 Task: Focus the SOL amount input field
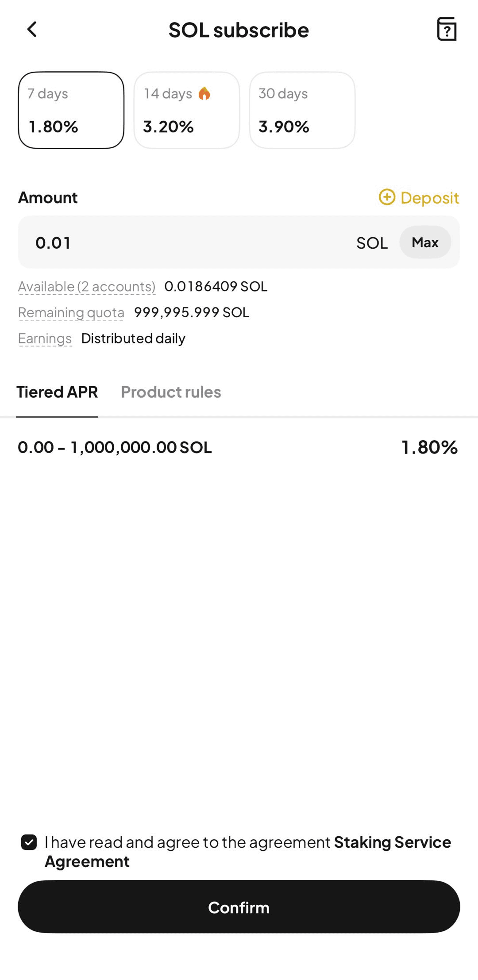[190, 242]
